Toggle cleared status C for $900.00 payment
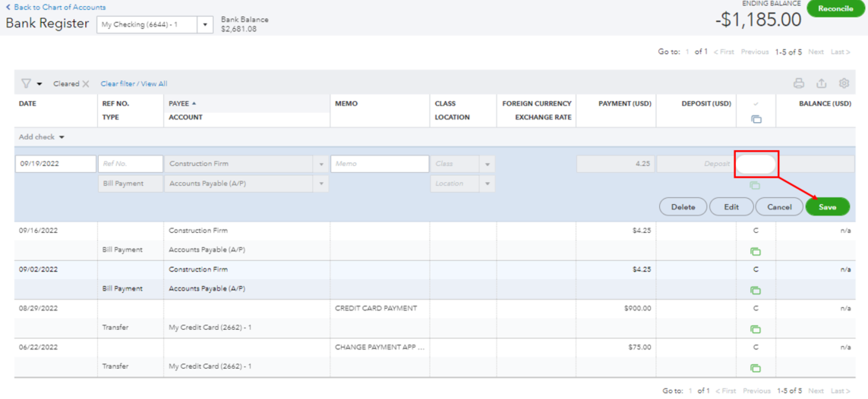Viewport: 868px width, 399px height. click(x=756, y=309)
